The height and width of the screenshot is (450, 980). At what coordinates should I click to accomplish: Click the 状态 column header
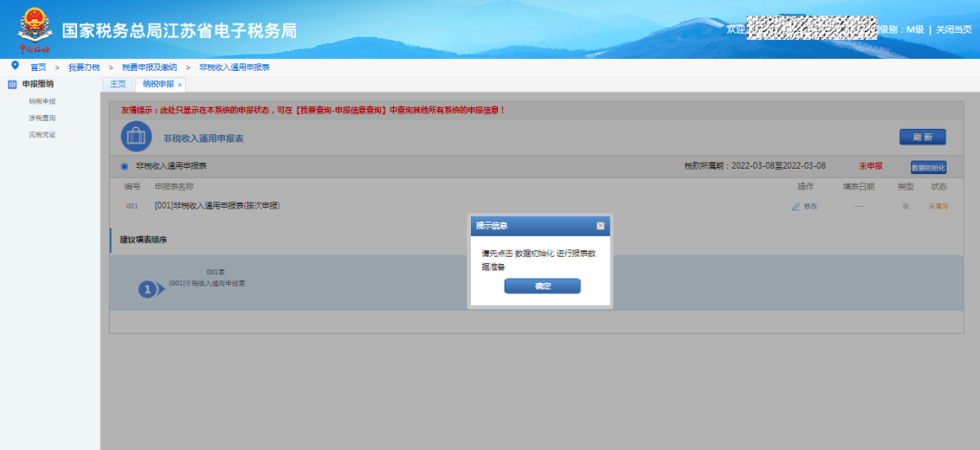tap(939, 187)
